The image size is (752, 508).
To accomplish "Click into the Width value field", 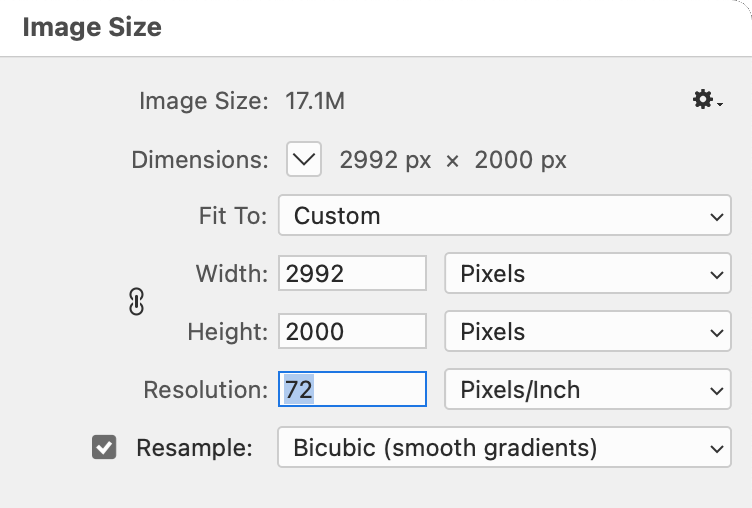I will (x=352, y=274).
